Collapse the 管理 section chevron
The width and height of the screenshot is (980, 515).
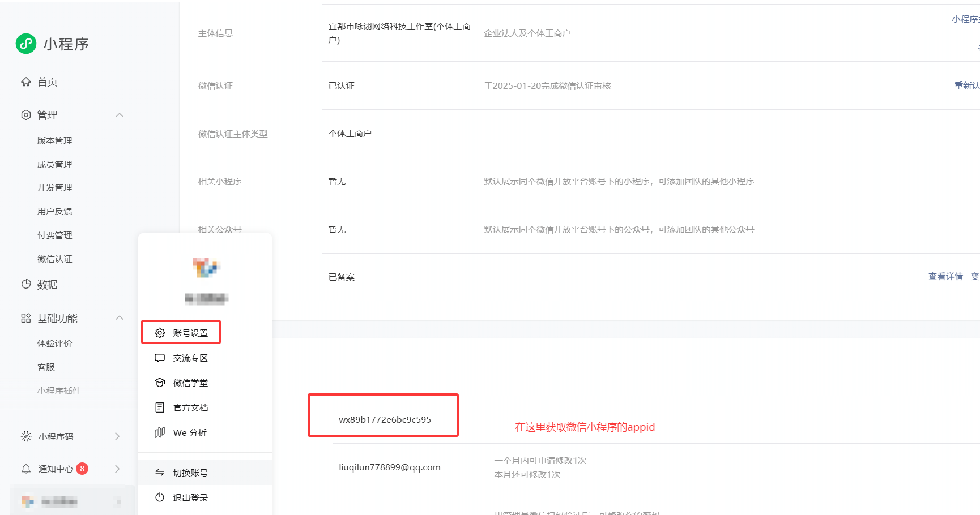(x=120, y=115)
